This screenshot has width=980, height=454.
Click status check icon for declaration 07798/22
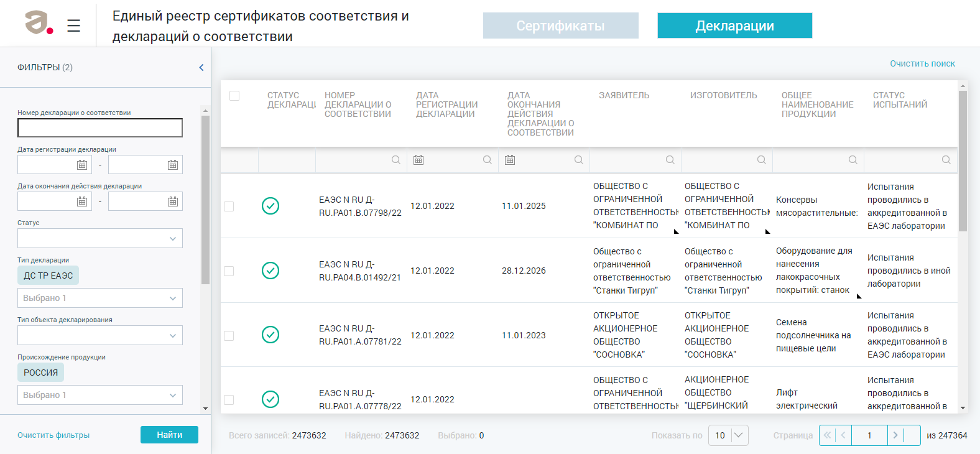click(270, 206)
